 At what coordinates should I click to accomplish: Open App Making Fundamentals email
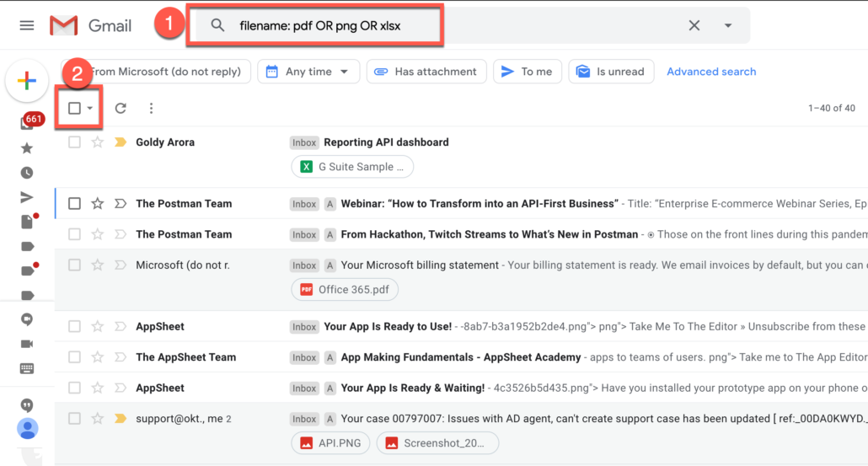pyautogui.click(x=461, y=357)
